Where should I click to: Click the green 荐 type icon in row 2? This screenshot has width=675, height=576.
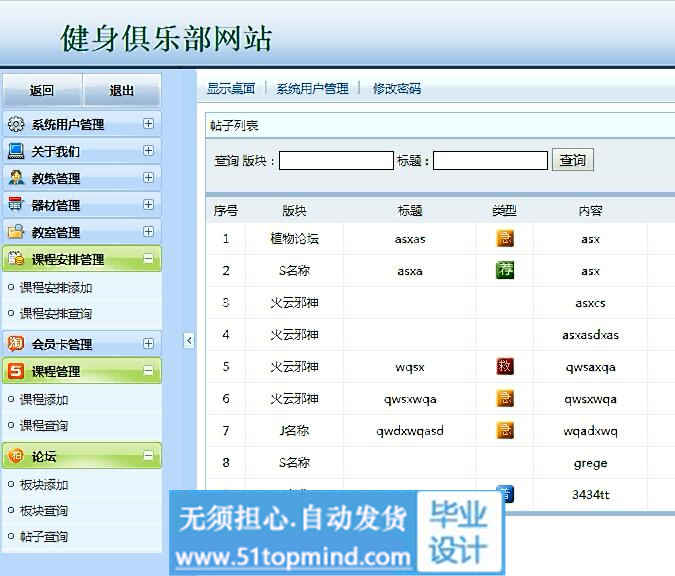(505, 270)
